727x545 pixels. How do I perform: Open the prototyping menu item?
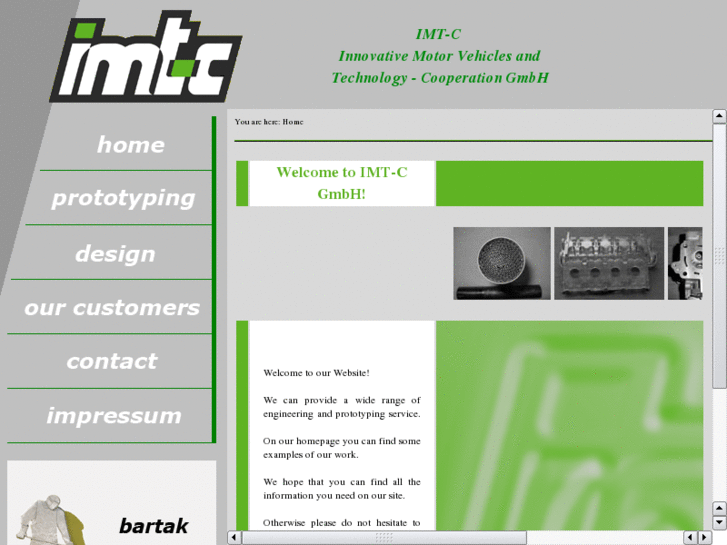pos(123,199)
